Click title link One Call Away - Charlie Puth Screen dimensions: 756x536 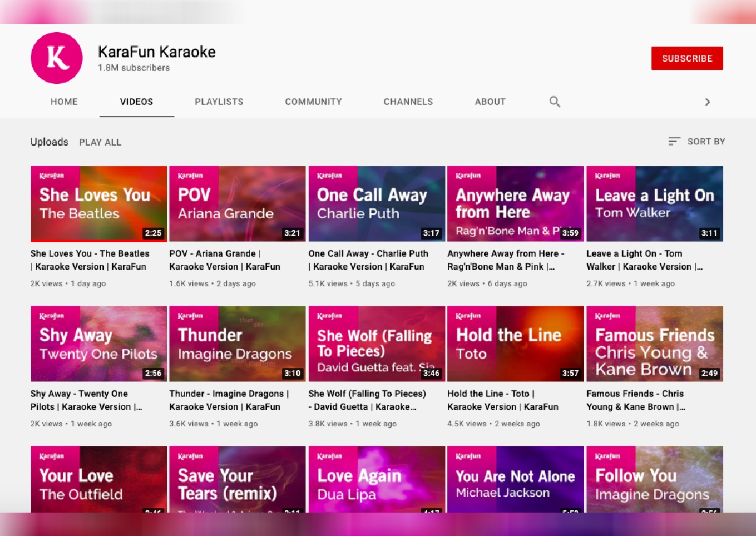(369, 260)
